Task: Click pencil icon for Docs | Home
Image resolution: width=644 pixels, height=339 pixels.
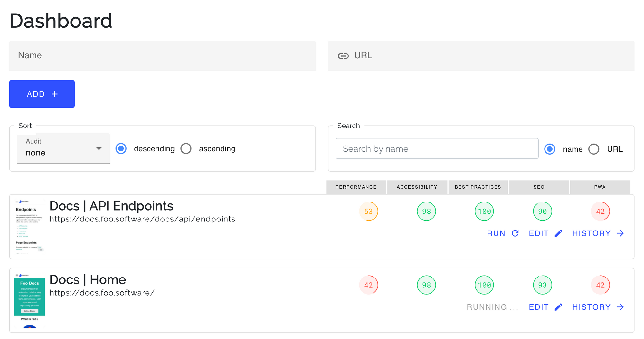Action: 559,307
